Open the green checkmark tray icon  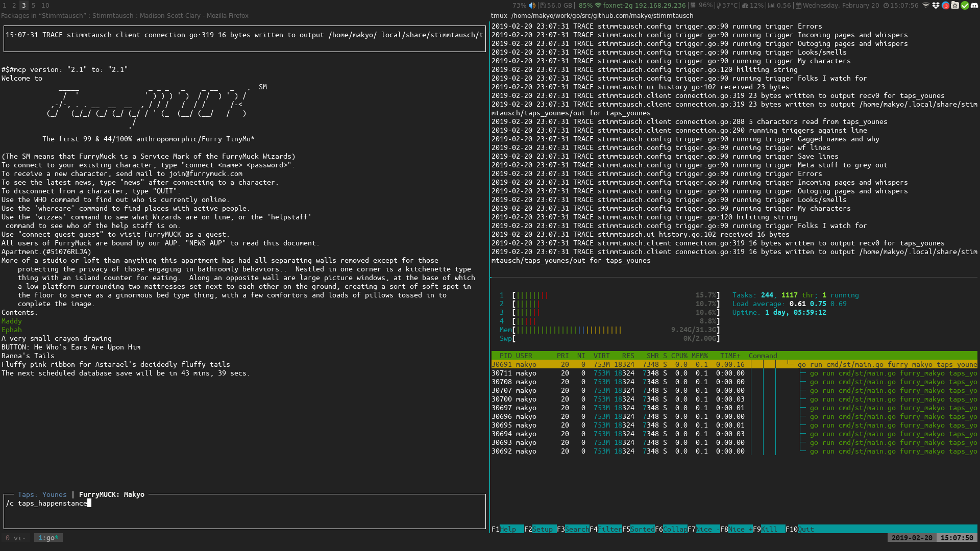[x=965, y=6]
